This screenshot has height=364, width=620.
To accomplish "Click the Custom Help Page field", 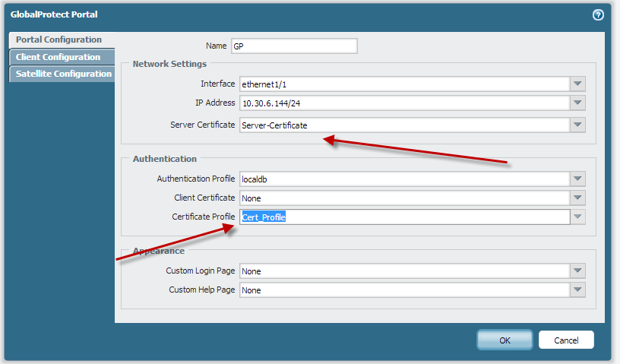I will (x=405, y=290).
